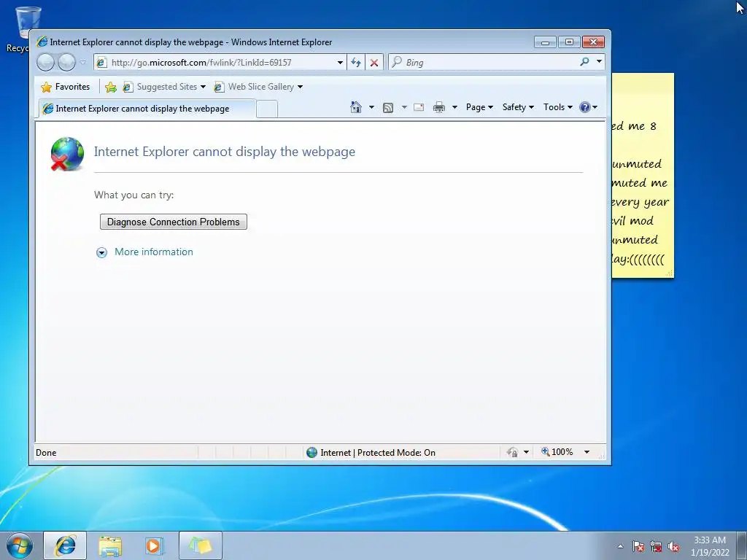
Task: Click the Refresh page icon
Action: coord(356,63)
